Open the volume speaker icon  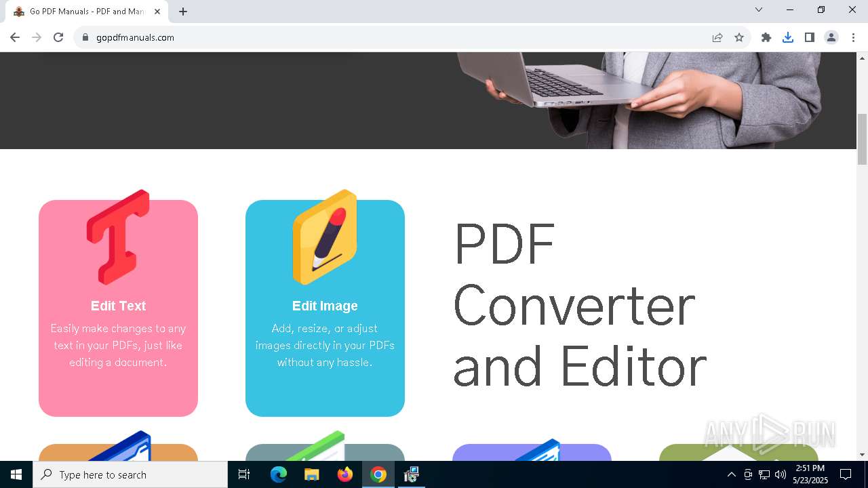781,474
